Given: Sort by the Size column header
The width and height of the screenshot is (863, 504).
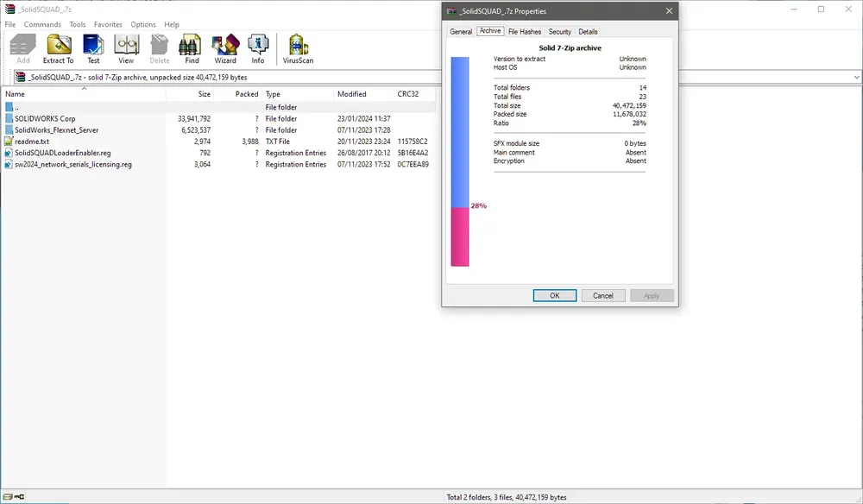Looking at the screenshot, I should pyautogui.click(x=190, y=94).
